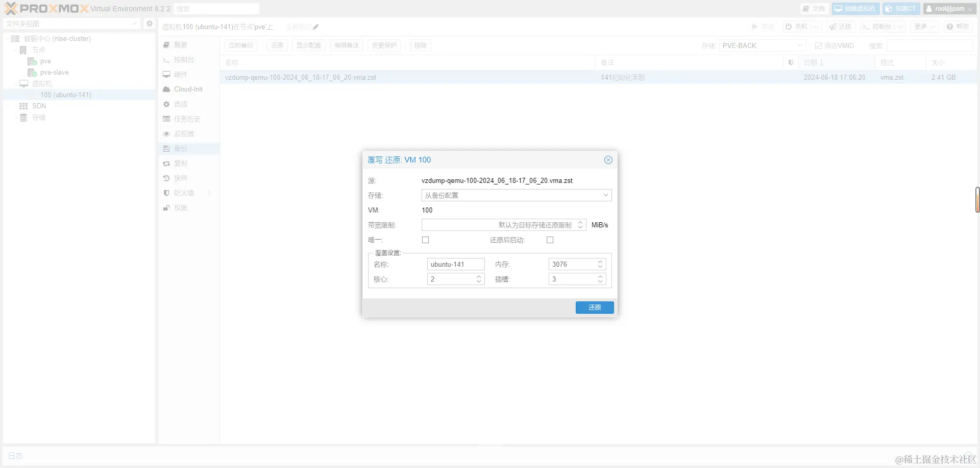The width and height of the screenshot is (980, 468).
Task: Click the 创建CT cube icon
Action: pyautogui.click(x=889, y=9)
